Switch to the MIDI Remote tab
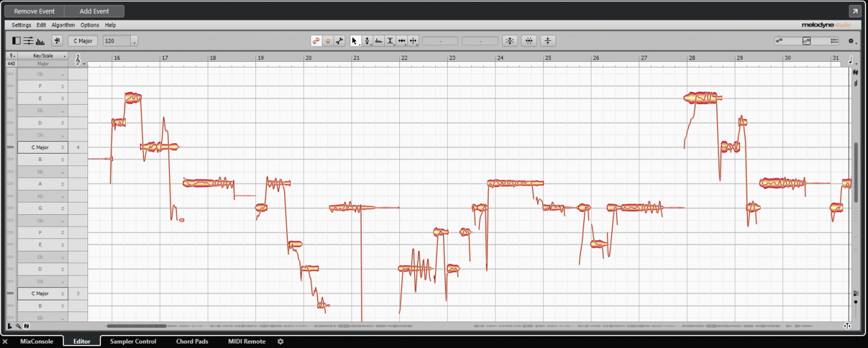Image resolution: width=868 pixels, height=348 pixels. [x=247, y=341]
